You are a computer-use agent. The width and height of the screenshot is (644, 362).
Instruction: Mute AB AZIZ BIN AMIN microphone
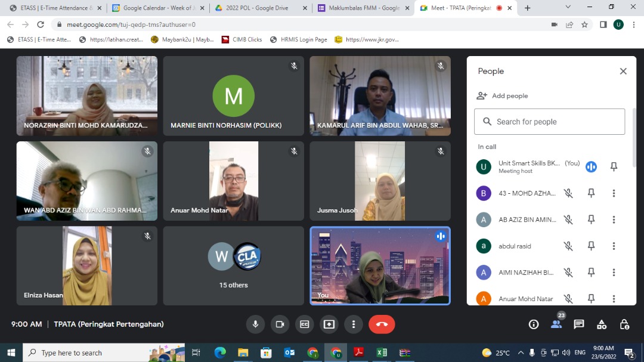click(x=568, y=219)
